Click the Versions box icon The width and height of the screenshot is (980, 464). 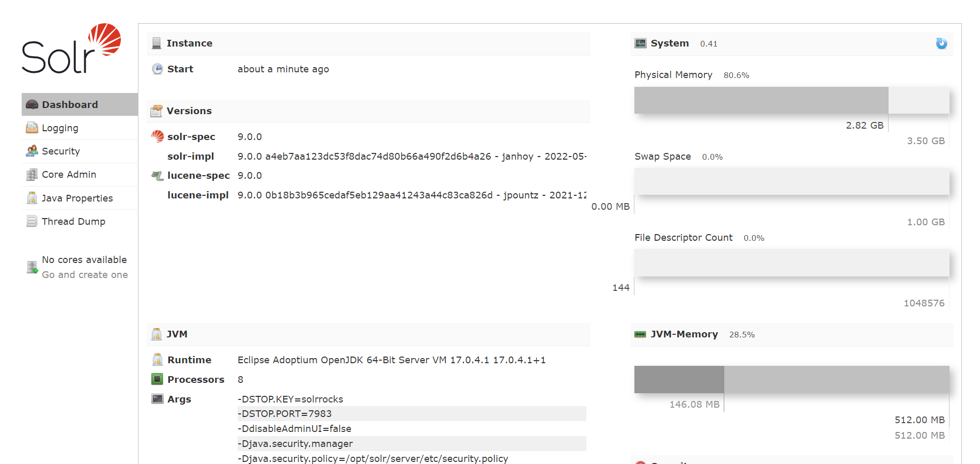pyautogui.click(x=157, y=111)
